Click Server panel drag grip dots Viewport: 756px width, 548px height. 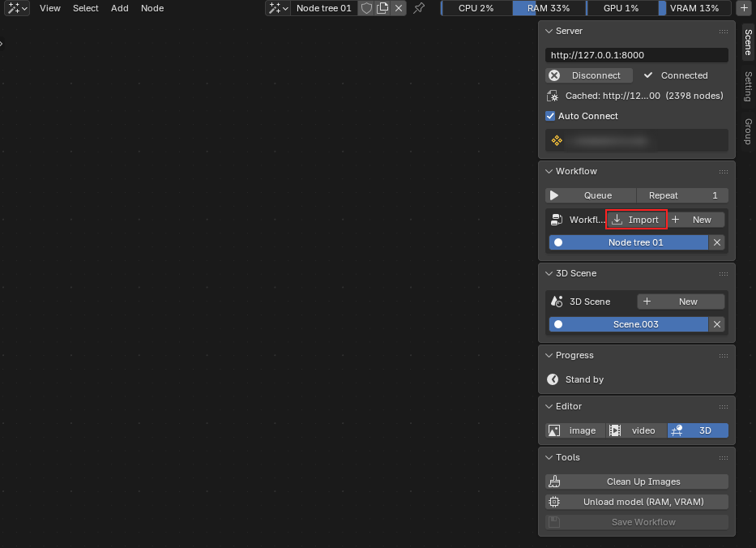[x=724, y=32]
